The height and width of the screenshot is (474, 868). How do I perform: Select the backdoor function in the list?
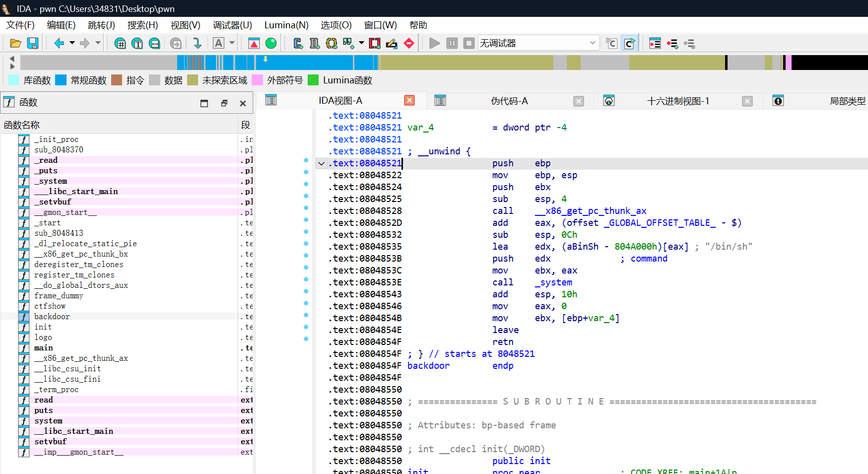pyautogui.click(x=52, y=317)
